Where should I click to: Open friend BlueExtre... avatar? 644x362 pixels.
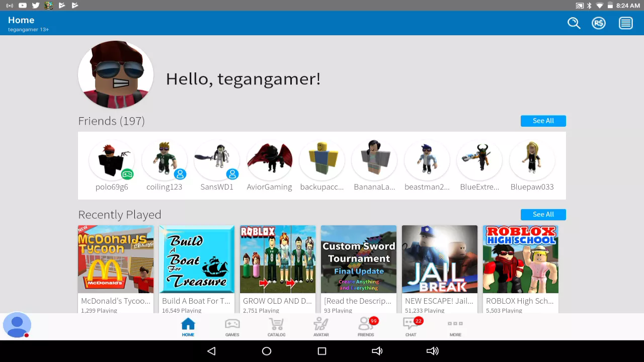479,160
